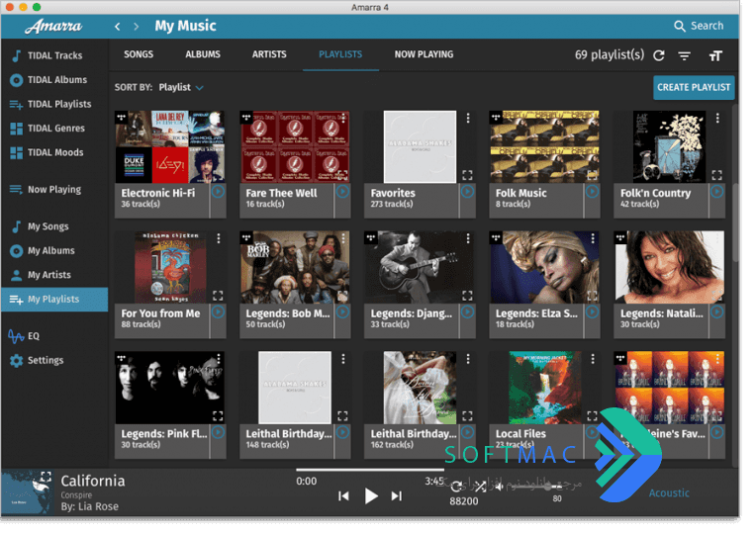
Task: Expand Favorites playlist artwork fullscreen
Action: 467,175
